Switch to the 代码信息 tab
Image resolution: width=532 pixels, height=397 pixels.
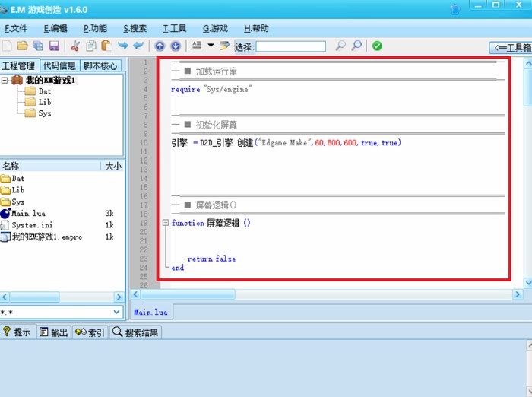pyautogui.click(x=59, y=65)
